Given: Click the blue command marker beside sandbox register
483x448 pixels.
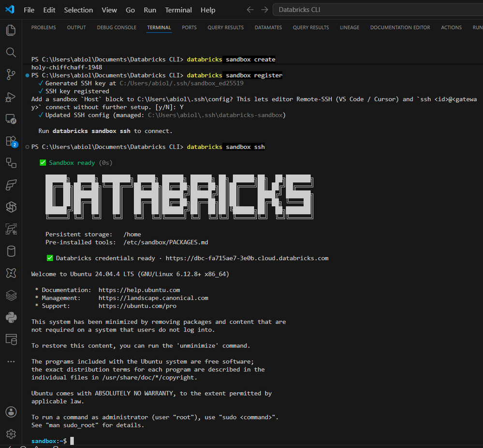Looking at the screenshot, I should click(x=27, y=75).
